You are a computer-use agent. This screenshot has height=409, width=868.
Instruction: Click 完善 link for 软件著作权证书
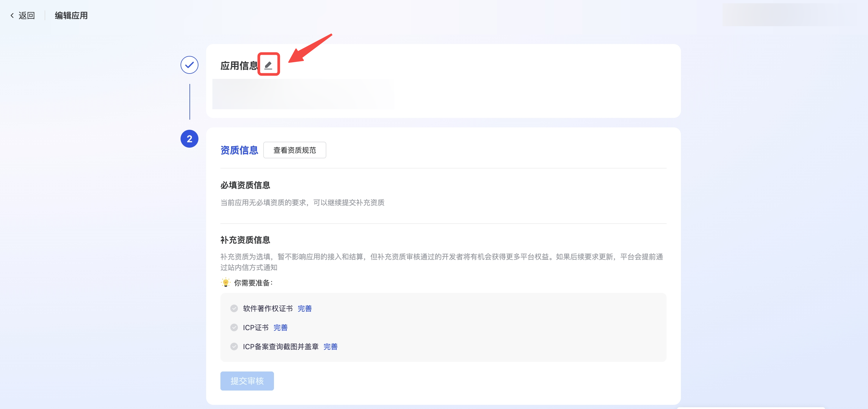click(x=304, y=308)
